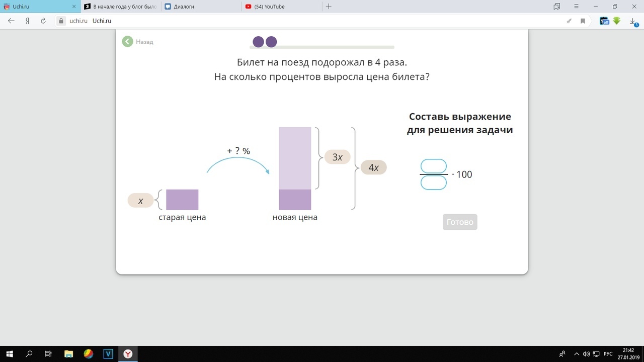
Task: Click the 'новая цена' caption
Action: point(295,218)
